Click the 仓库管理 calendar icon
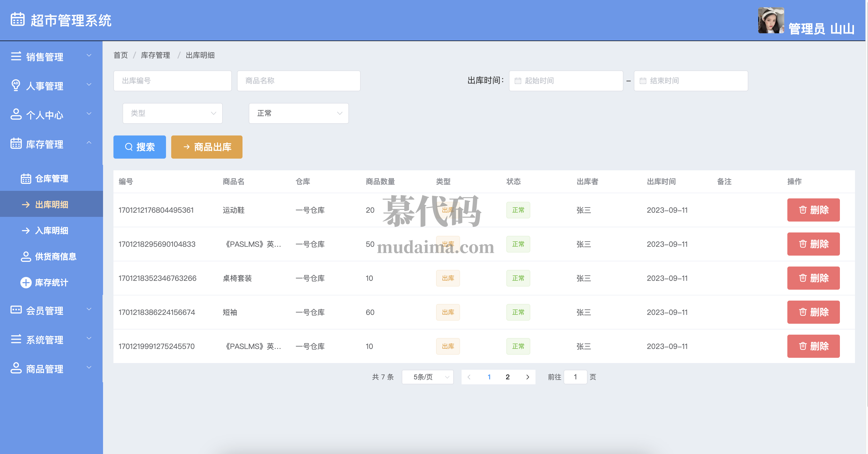The width and height of the screenshot is (868, 454). [26, 178]
